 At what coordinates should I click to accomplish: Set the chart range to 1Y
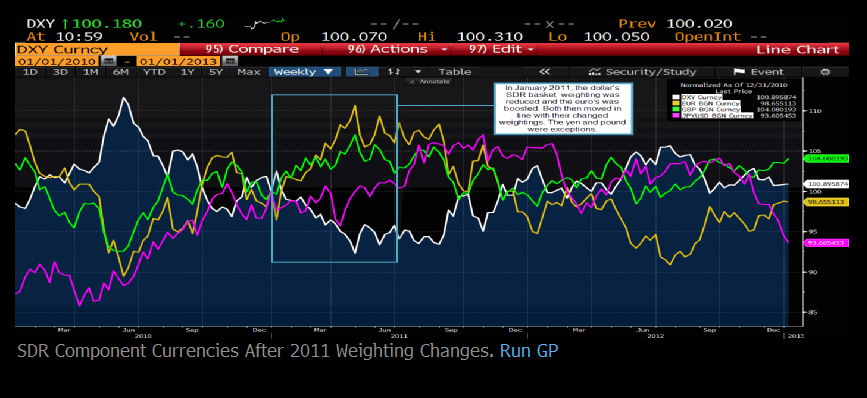(188, 72)
